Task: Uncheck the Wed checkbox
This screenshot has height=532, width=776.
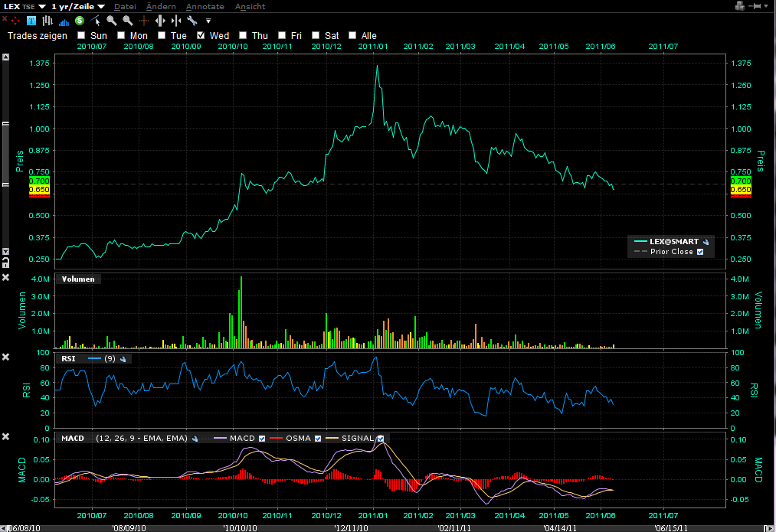Action: [201, 35]
